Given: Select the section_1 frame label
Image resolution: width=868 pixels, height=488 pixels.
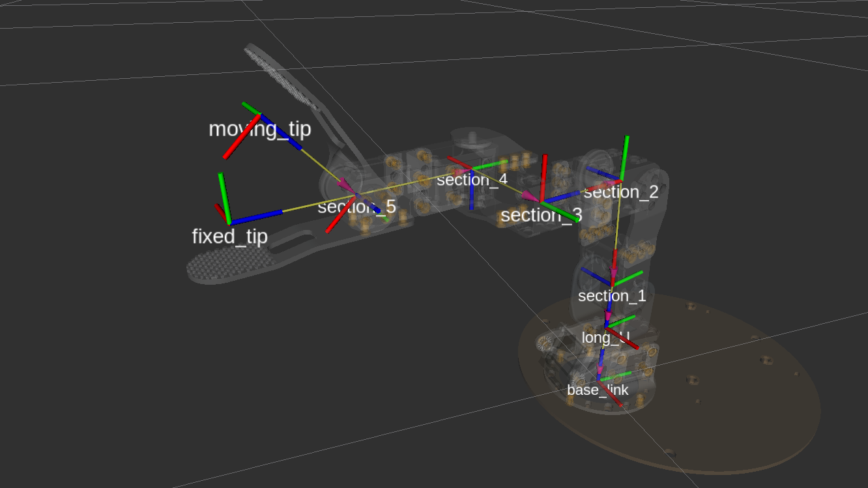Looking at the screenshot, I should [611, 296].
